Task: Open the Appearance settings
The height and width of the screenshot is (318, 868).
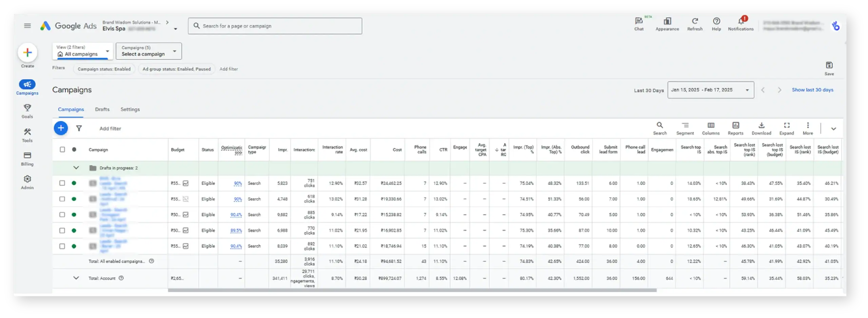Action: pos(667,24)
